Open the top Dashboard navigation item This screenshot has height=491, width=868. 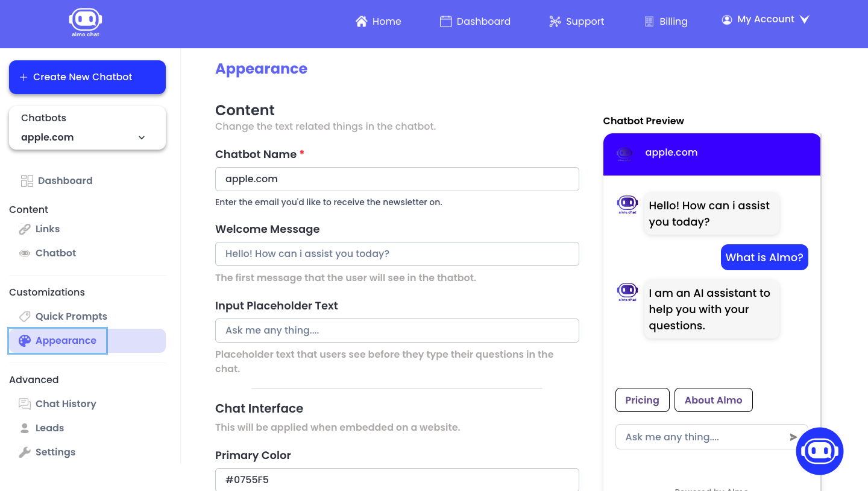click(475, 22)
